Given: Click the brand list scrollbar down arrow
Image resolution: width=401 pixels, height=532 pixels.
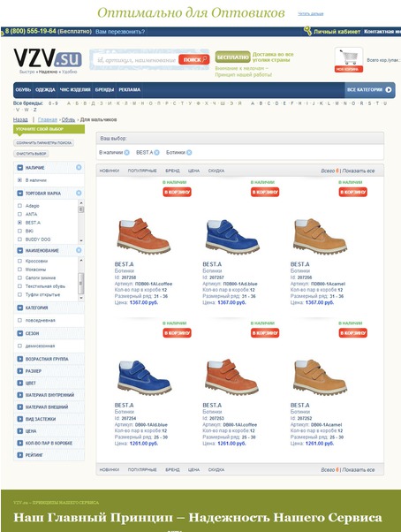Looking at the screenshot, I should [x=81, y=240].
